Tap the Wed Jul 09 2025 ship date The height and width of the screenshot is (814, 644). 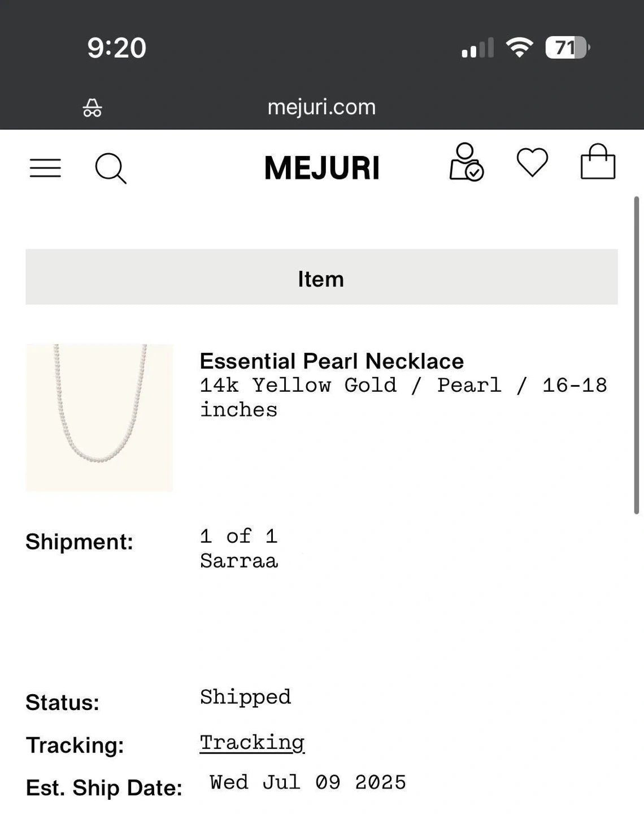tap(308, 782)
